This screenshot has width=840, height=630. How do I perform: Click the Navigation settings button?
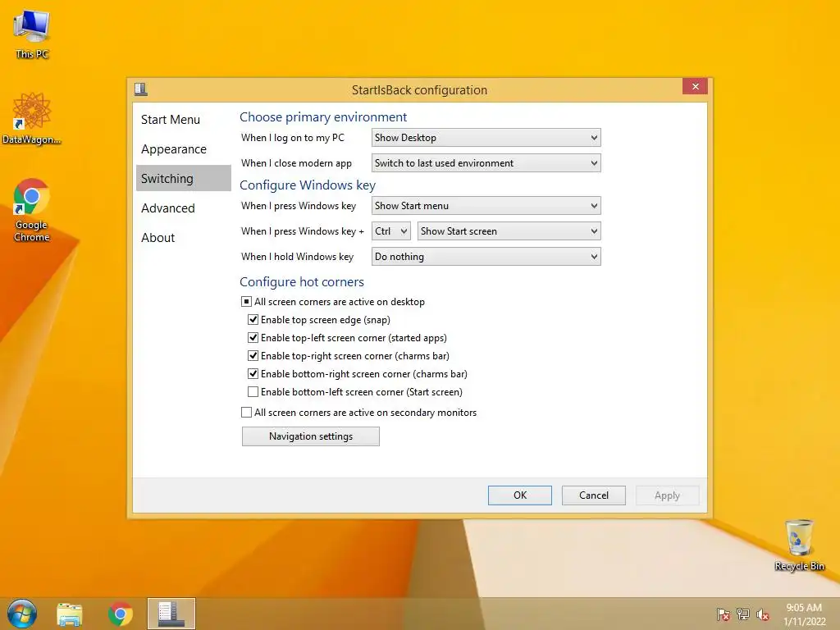coord(311,436)
